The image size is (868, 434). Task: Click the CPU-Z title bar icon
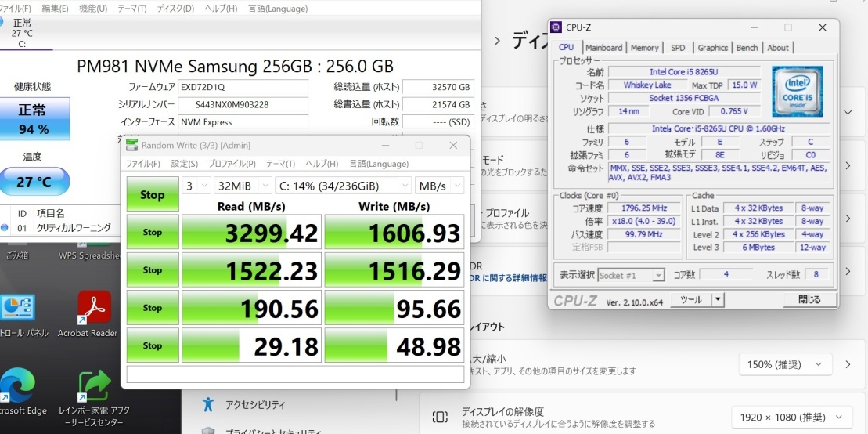tap(557, 27)
